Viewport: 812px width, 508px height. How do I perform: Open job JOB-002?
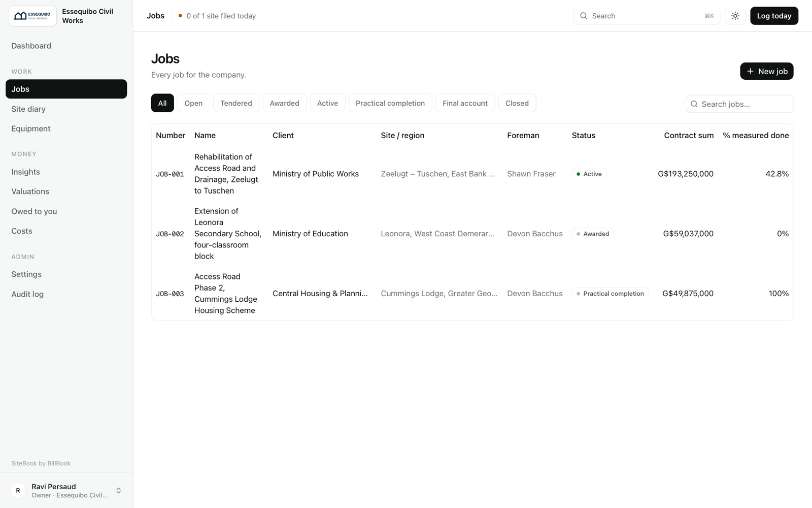[170, 234]
